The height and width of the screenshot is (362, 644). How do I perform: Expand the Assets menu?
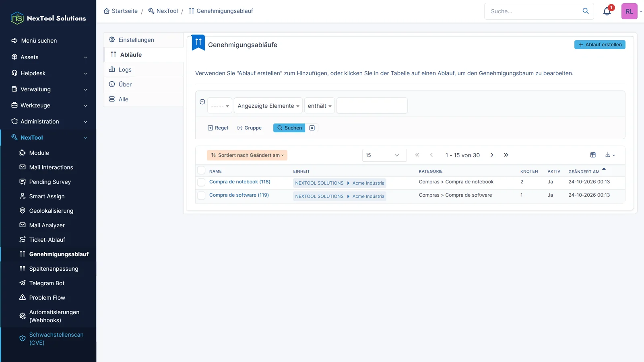pyautogui.click(x=48, y=57)
